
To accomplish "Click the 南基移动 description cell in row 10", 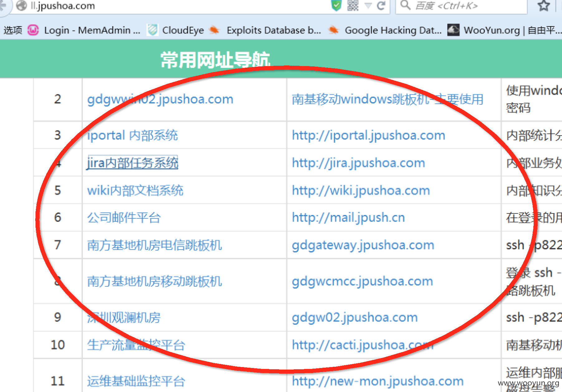I will [532, 345].
